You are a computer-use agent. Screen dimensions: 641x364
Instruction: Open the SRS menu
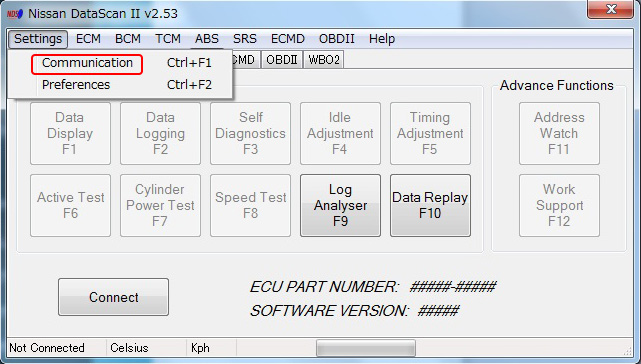(x=245, y=39)
